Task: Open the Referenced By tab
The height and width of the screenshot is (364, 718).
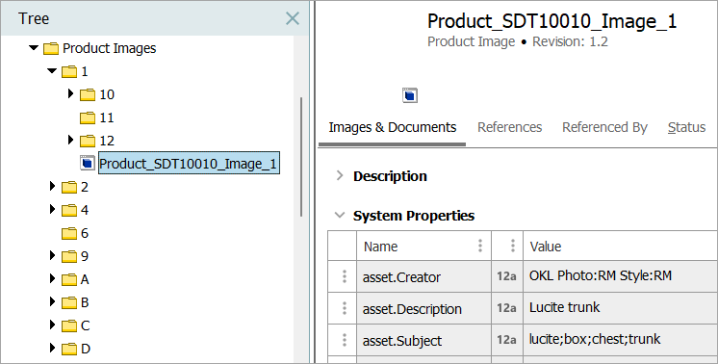Action: (x=605, y=127)
